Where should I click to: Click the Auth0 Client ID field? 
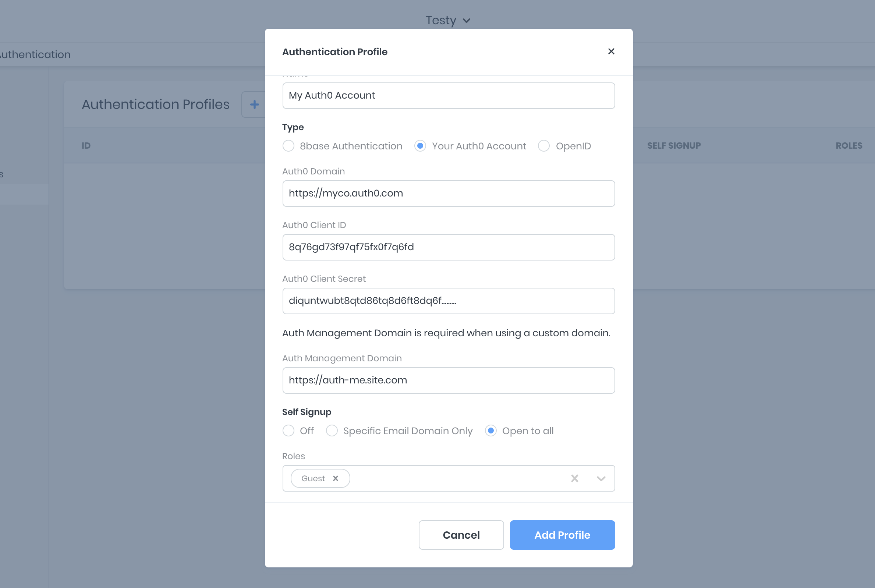pyautogui.click(x=449, y=247)
